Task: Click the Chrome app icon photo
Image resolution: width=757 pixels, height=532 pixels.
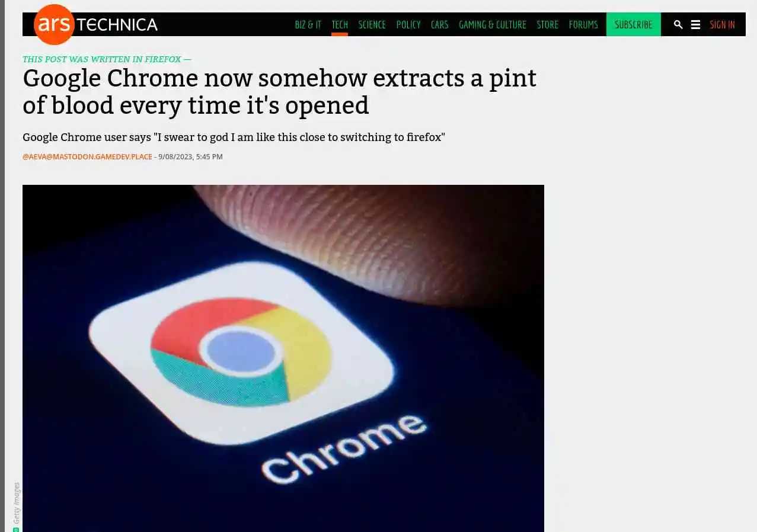Action: pos(283,358)
